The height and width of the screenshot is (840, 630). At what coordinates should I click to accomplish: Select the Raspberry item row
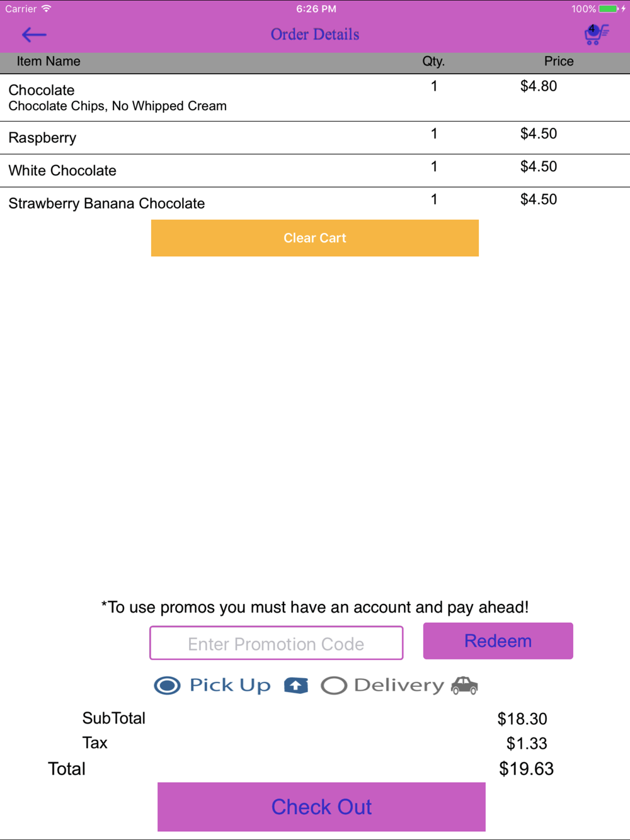pos(315,138)
